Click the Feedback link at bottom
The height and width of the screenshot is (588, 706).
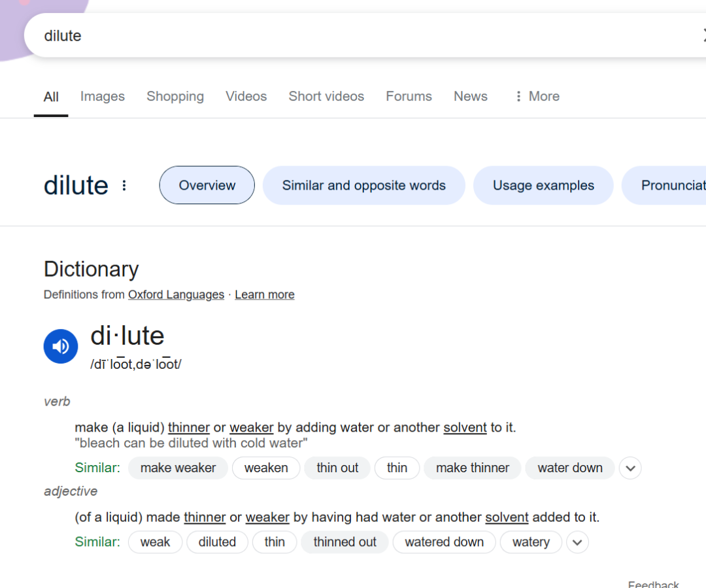pos(653,584)
